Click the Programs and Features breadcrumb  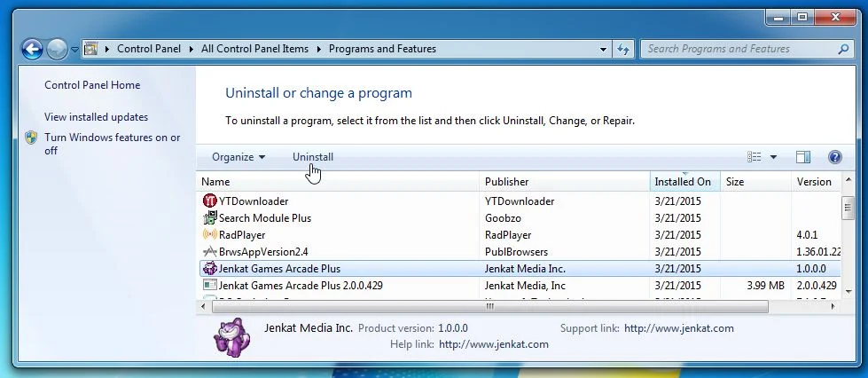[x=382, y=49]
